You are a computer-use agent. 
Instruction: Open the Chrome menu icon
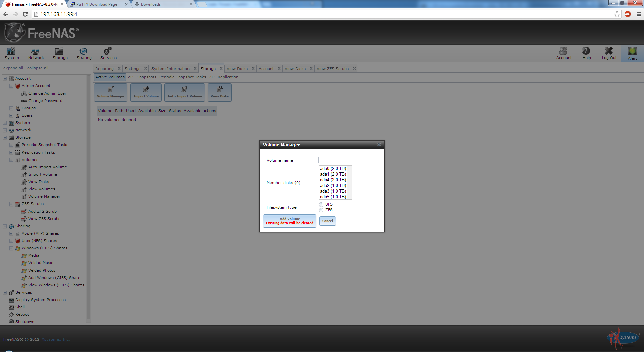click(639, 14)
